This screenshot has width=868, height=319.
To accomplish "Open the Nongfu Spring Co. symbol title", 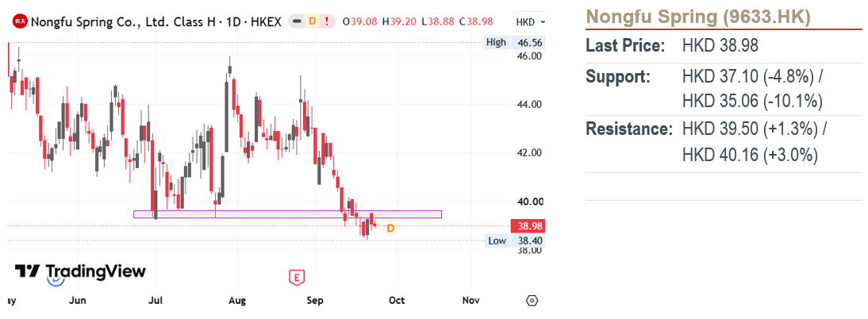I will (156, 22).
